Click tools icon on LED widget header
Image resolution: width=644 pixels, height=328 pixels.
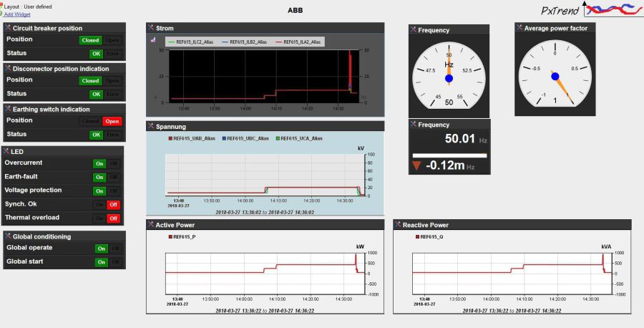click(x=8, y=152)
